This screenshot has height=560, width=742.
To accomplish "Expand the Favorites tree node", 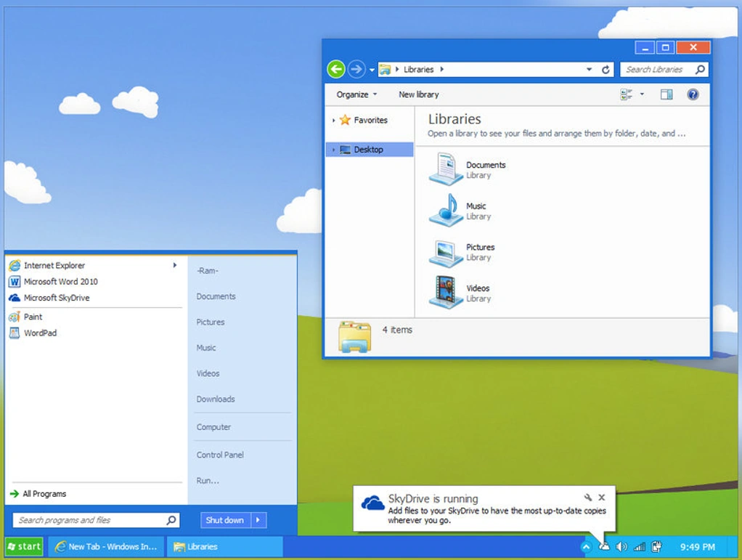I will tap(334, 121).
